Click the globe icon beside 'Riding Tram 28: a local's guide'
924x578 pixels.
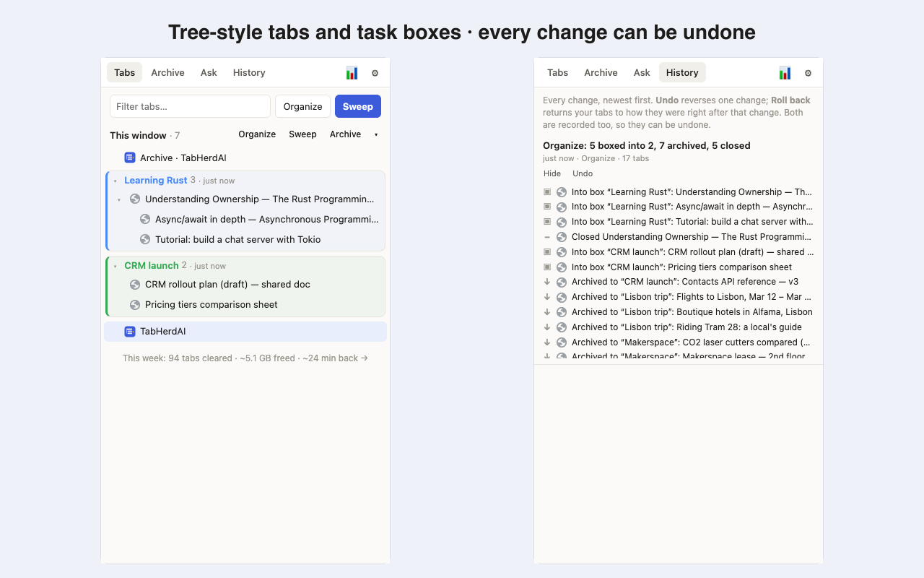[x=562, y=327]
